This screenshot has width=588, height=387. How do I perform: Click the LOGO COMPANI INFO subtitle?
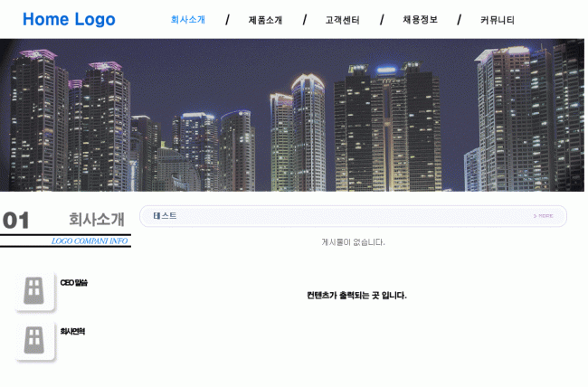pos(90,241)
